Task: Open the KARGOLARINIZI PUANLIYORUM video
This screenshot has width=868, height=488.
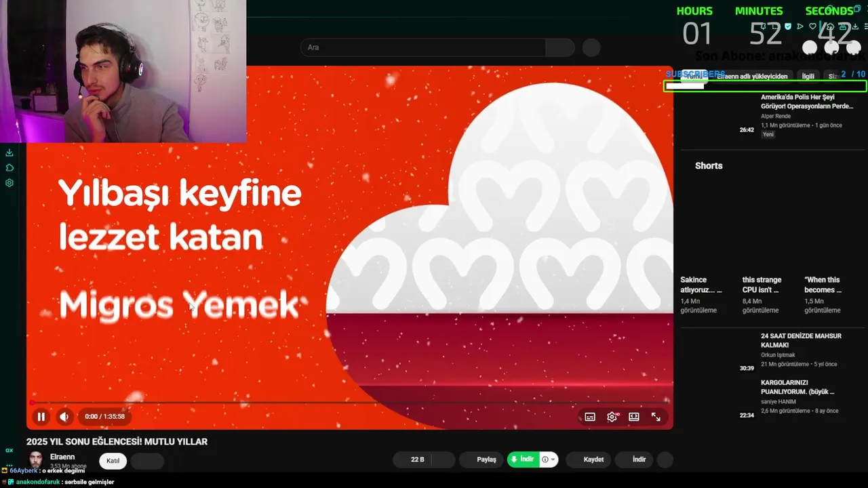Action: click(x=797, y=387)
